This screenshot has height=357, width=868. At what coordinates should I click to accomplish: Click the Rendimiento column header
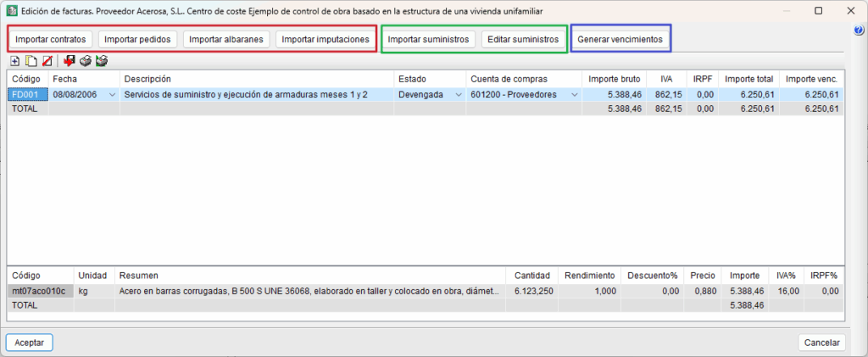tap(590, 276)
